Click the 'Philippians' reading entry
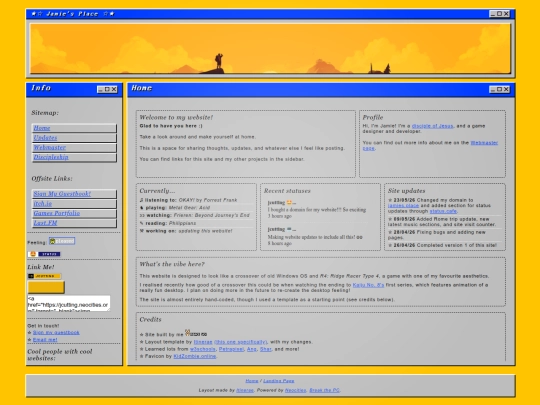 pyautogui.click(x=183, y=223)
